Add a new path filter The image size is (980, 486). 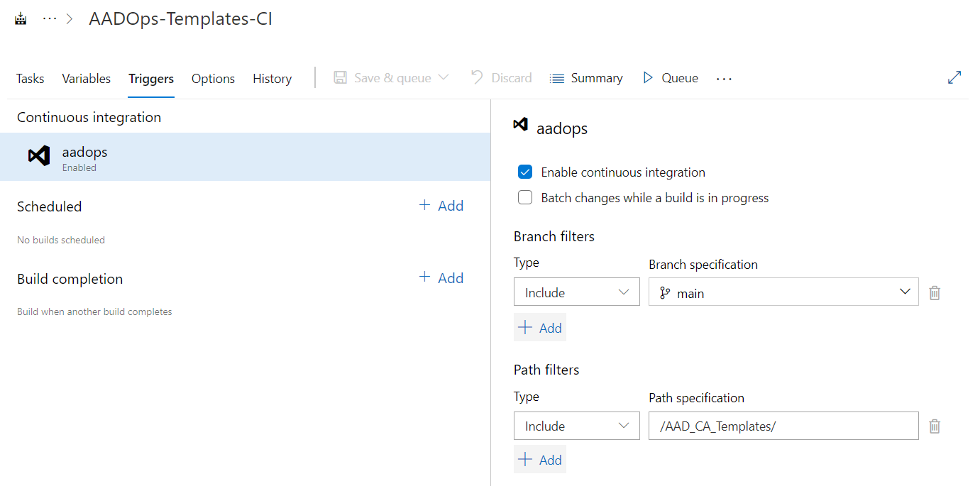click(540, 460)
